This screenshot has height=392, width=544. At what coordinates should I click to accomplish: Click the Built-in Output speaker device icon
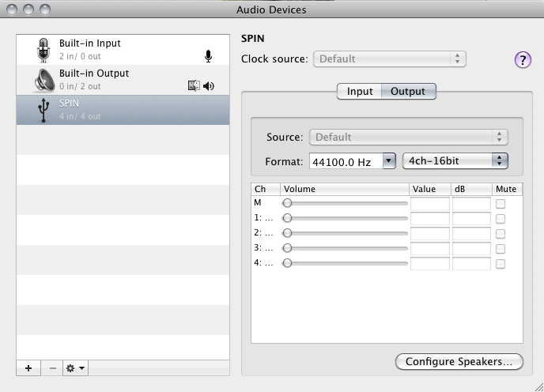(x=43, y=79)
